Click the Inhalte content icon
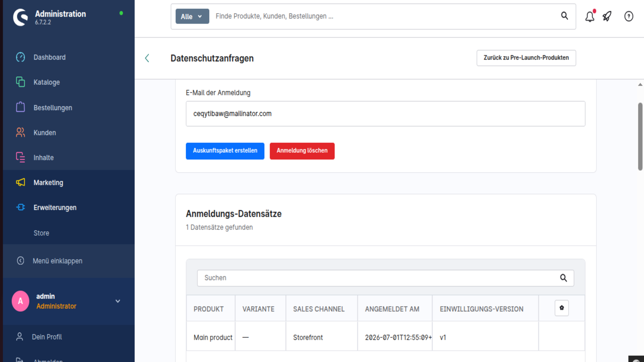The width and height of the screenshot is (644, 362). pos(20,157)
